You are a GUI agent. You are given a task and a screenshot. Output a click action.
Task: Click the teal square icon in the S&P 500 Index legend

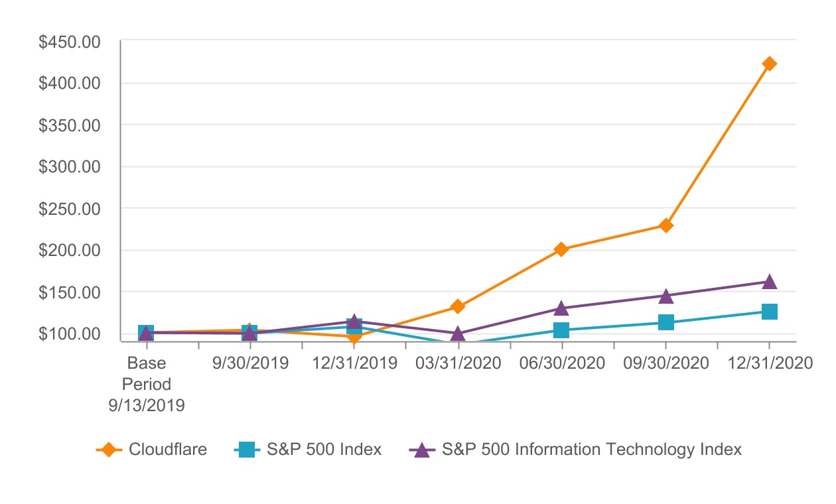[249, 450]
